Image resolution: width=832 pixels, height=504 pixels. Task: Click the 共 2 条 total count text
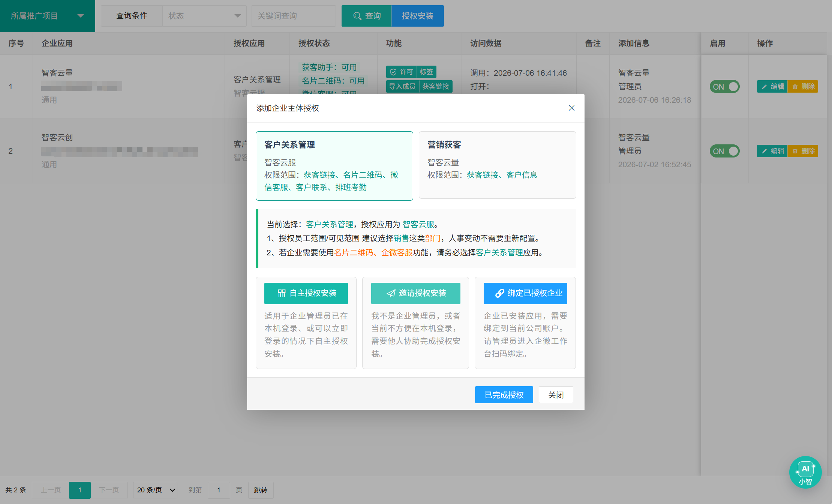click(16, 490)
